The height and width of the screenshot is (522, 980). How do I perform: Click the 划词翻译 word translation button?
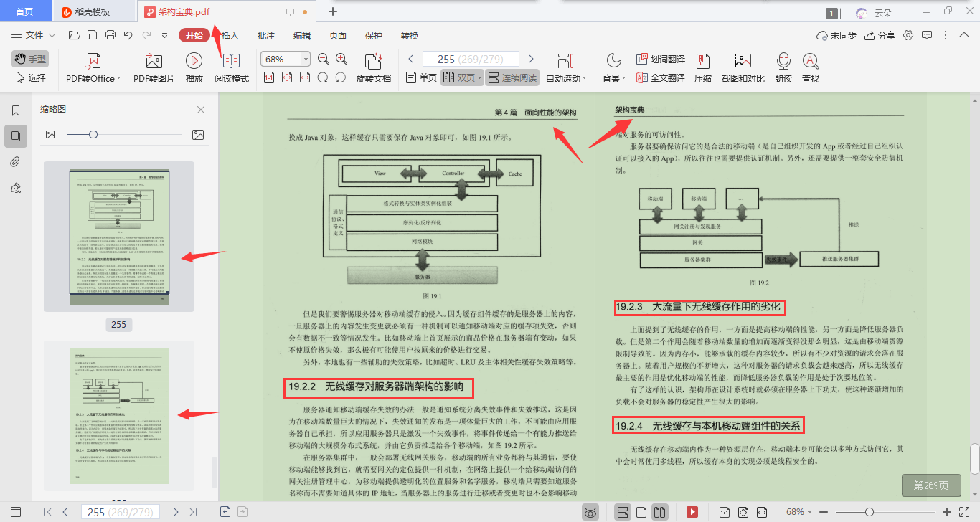click(661, 59)
